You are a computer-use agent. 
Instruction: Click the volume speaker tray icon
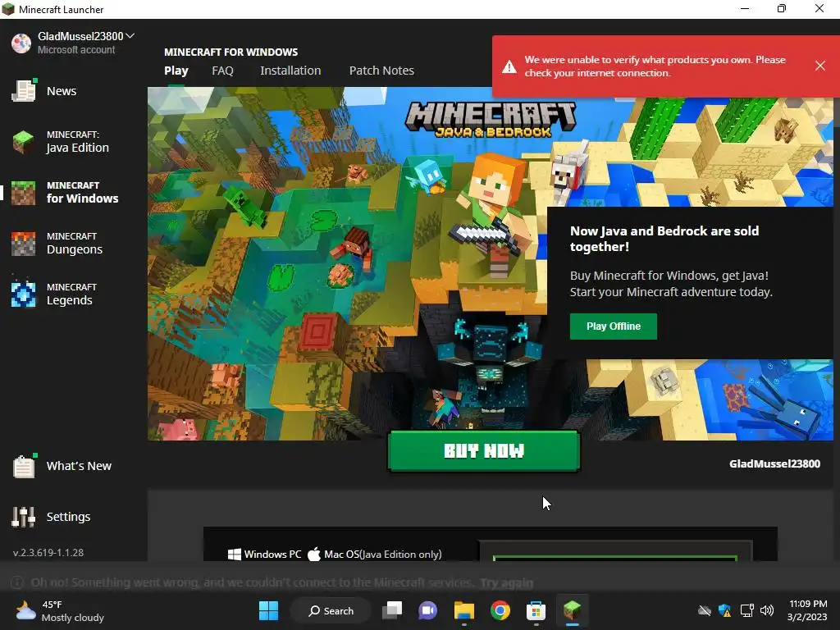[x=767, y=610]
